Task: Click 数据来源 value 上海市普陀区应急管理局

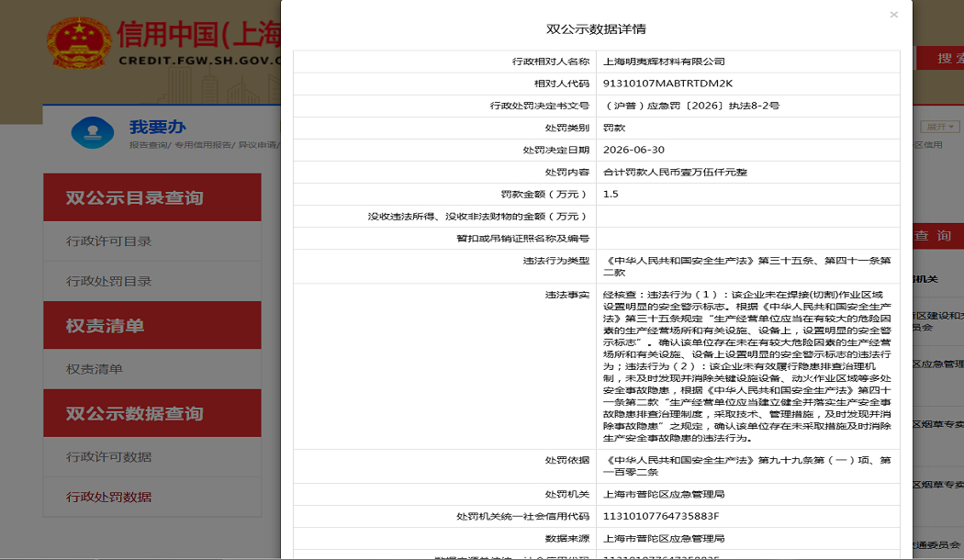Action: point(664,539)
